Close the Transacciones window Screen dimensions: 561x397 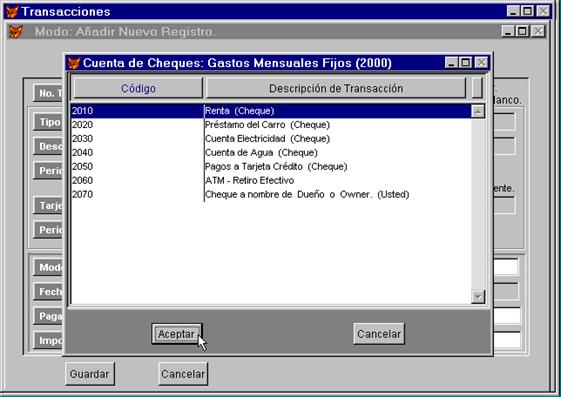tap(543, 11)
